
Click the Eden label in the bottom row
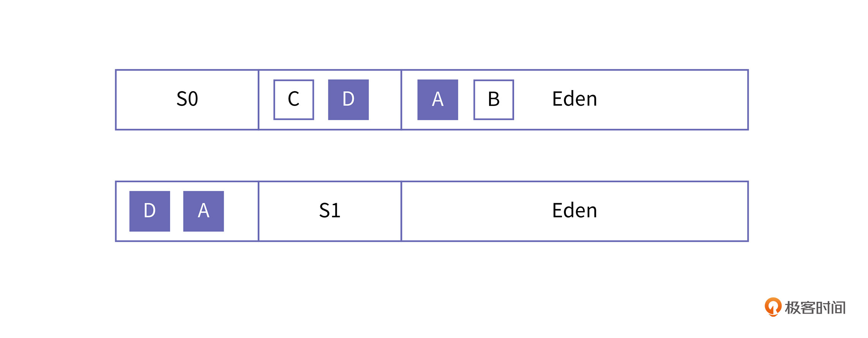574,211
